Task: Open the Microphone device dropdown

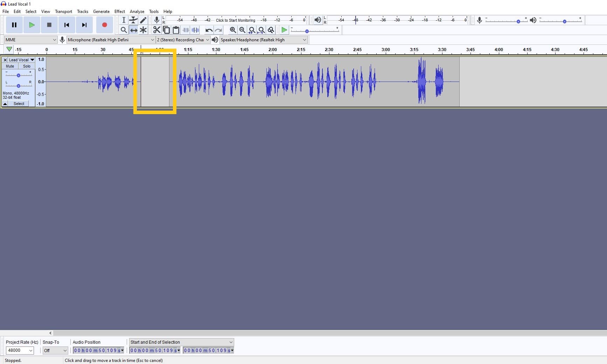Action: point(110,40)
